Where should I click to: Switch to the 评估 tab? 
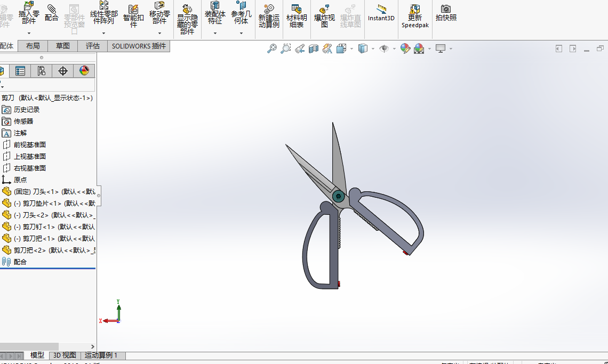93,46
